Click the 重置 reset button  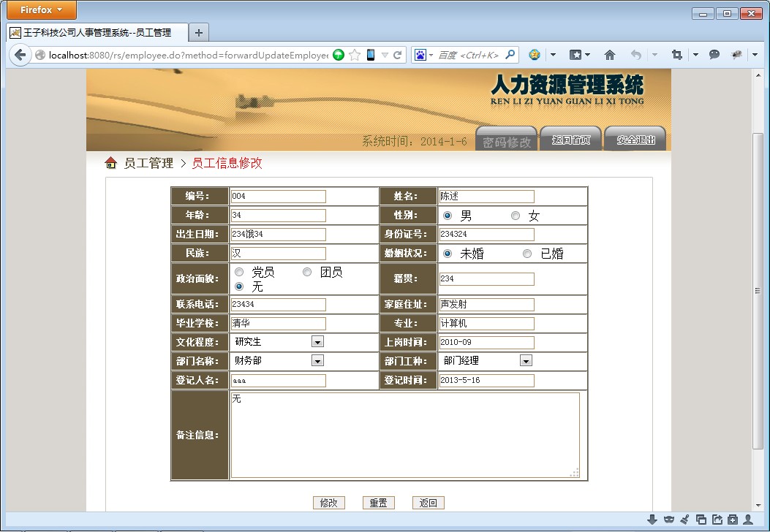[x=379, y=503]
